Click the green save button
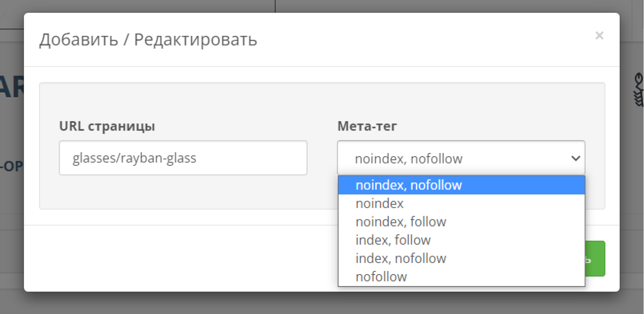 (x=595, y=259)
